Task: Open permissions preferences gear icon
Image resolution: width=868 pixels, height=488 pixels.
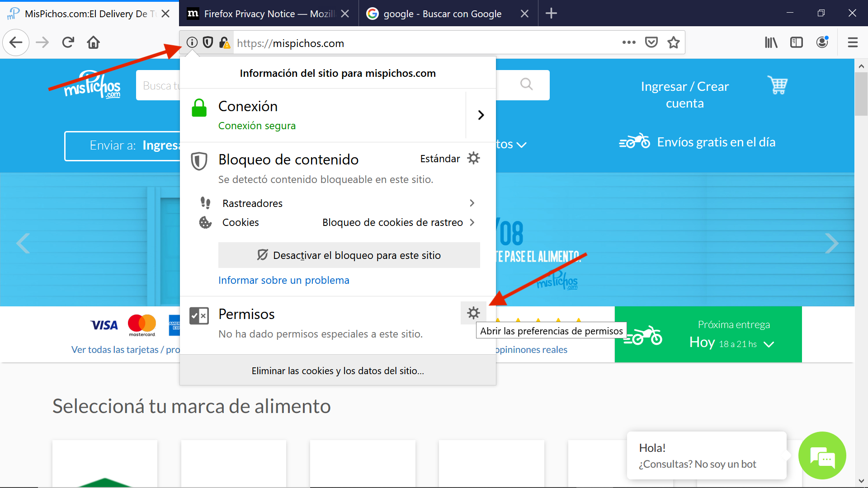Action: click(473, 313)
